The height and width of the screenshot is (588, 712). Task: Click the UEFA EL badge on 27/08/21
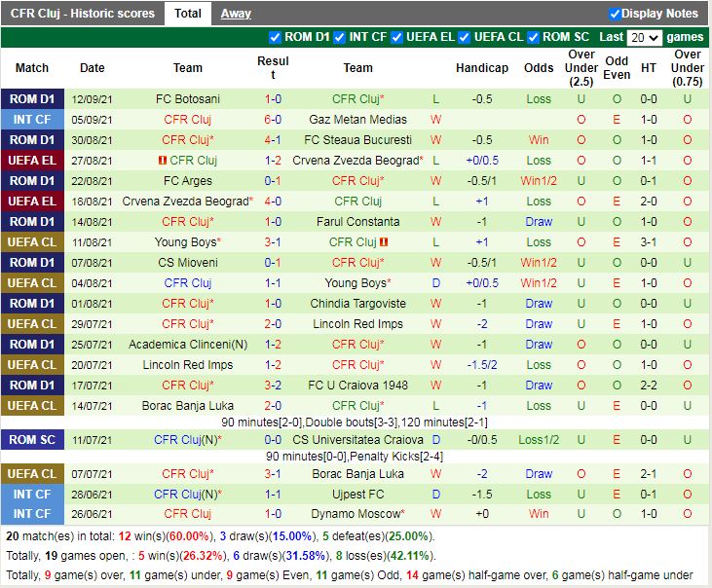point(32,161)
